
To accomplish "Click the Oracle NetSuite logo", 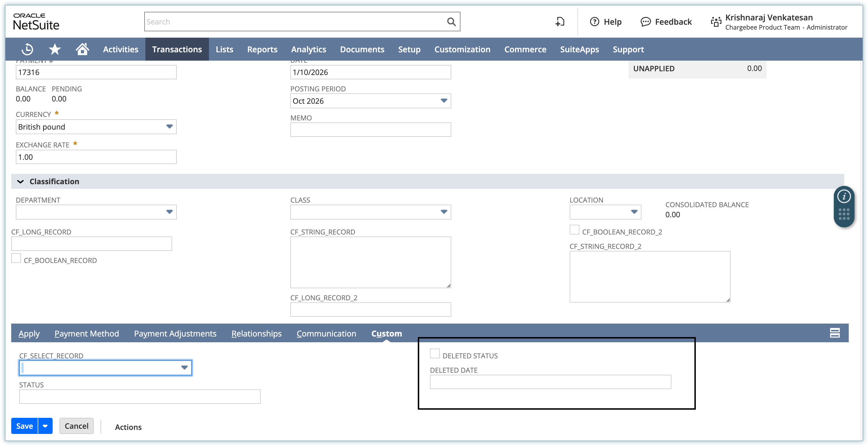I will (36, 22).
